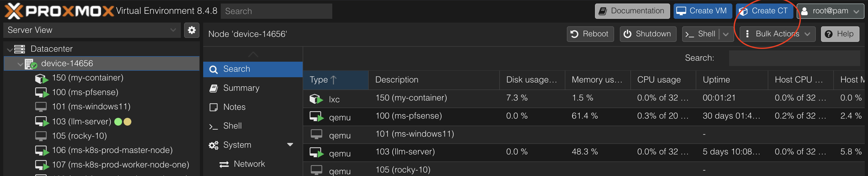868x176 pixels.
Task: Collapse the device-14656 node
Action: (x=21, y=64)
